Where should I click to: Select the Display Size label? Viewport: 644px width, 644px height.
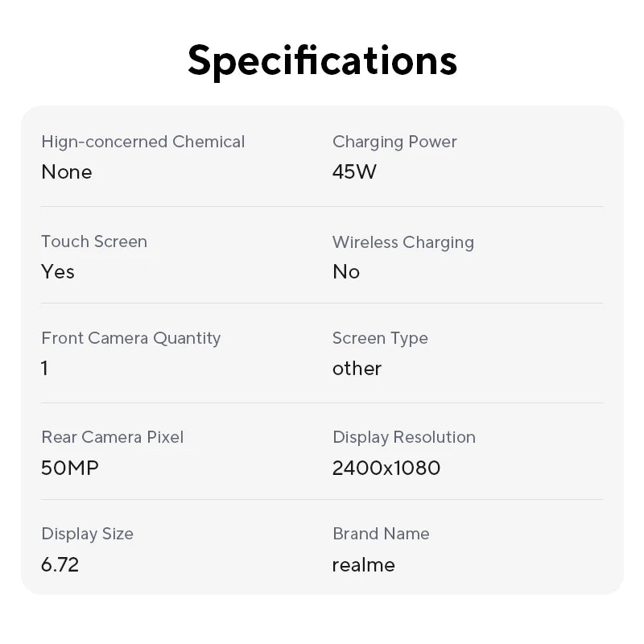click(x=87, y=534)
